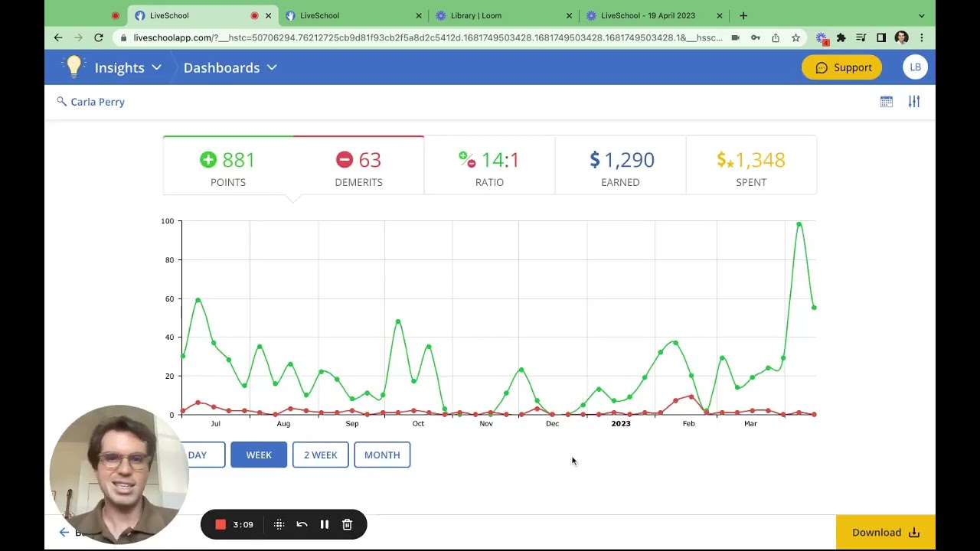Open the tab search chevron
980x551 pixels.
pos(922,15)
